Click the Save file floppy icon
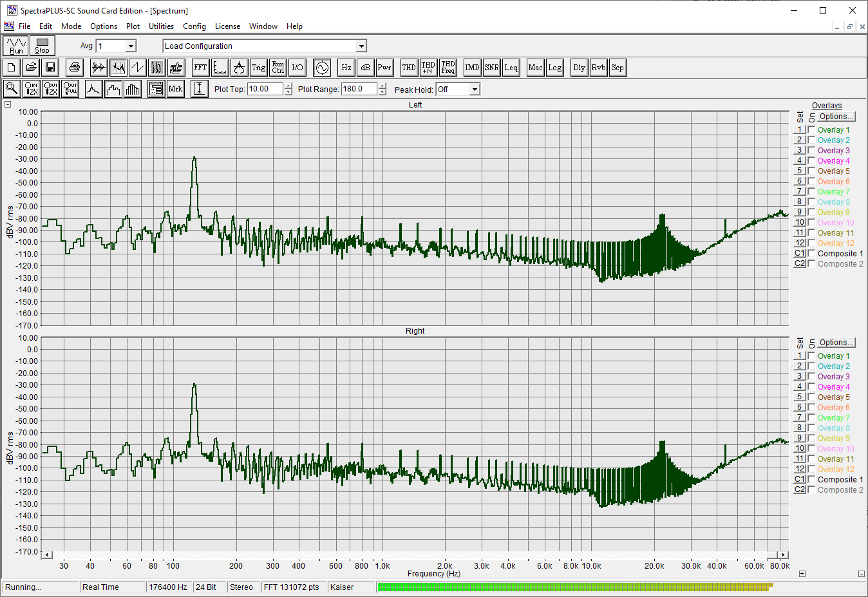This screenshot has height=597, width=868. 50,68
